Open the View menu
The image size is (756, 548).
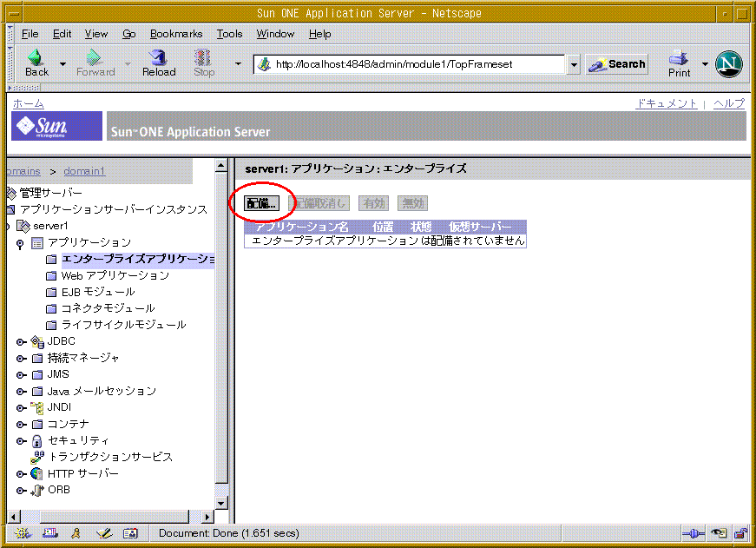pos(96,34)
